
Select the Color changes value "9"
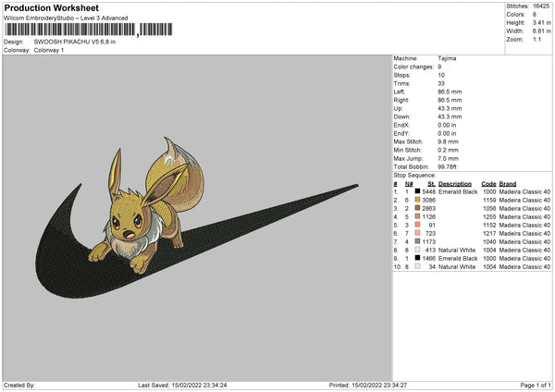439,67
